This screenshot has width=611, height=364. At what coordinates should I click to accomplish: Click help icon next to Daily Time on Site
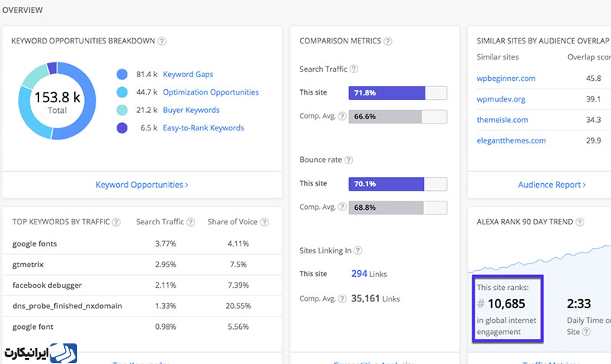[586, 332]
